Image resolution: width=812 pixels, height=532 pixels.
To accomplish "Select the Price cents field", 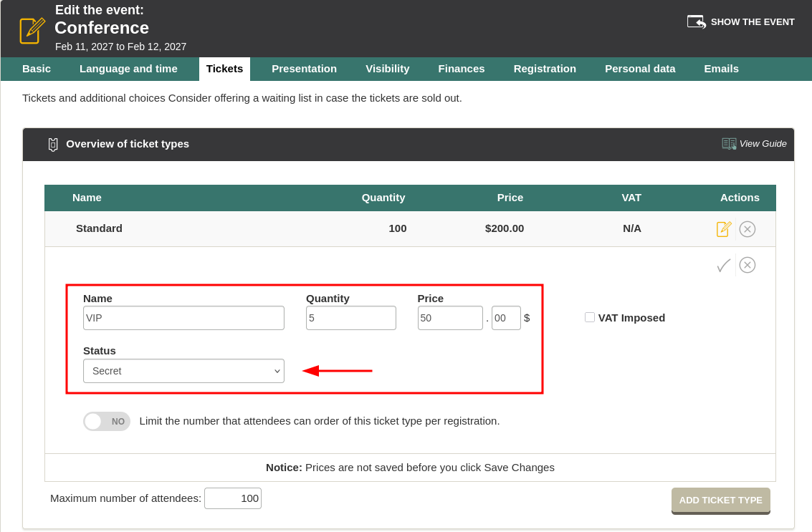I will point(506,318).
